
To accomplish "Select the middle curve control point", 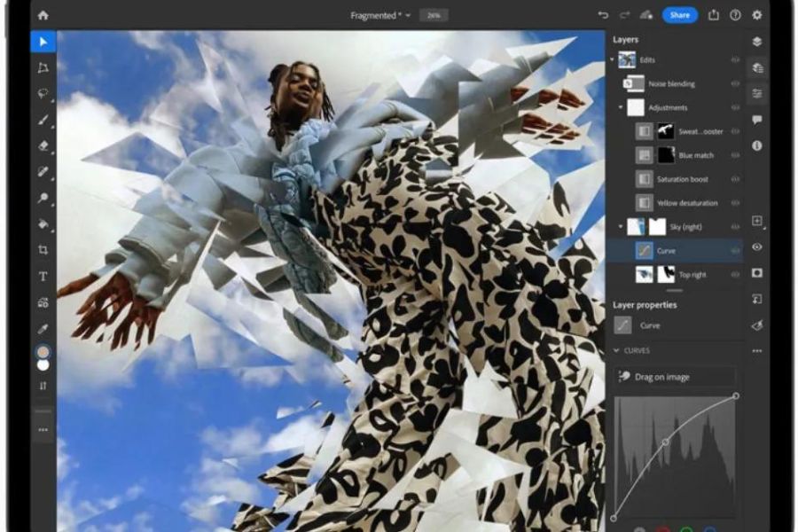I will (x=665, y=442).
